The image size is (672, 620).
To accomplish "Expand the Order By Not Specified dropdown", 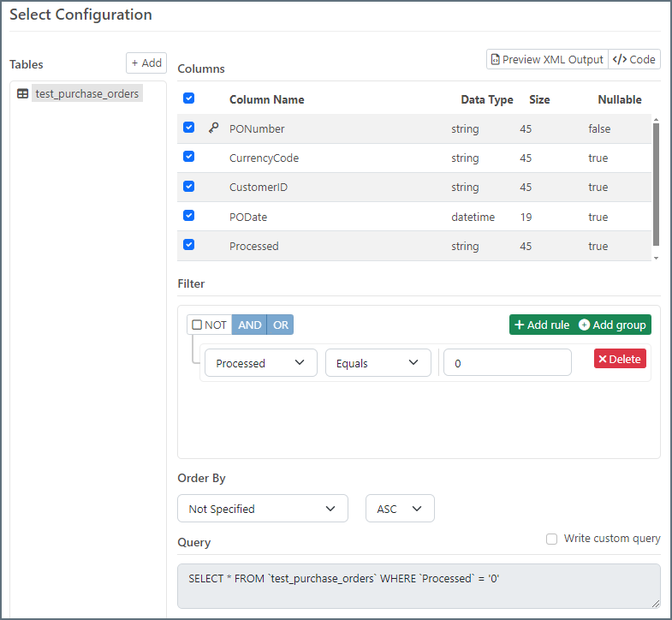I will point(262,509).
